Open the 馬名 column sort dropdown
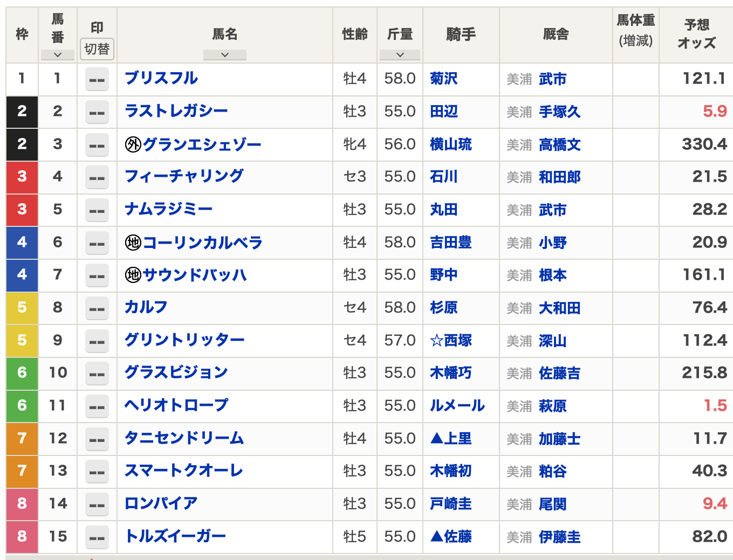The height and width of the screenshot is (560, 733). 225,54
